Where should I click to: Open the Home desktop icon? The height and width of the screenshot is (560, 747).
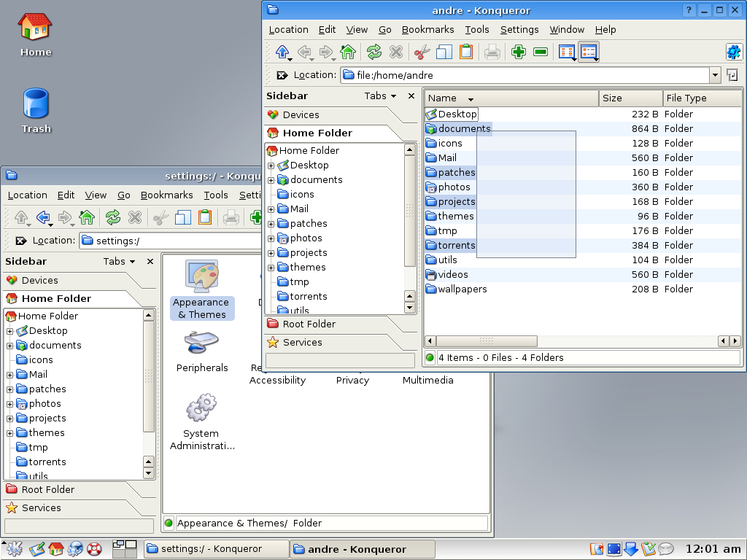(35, 34)
